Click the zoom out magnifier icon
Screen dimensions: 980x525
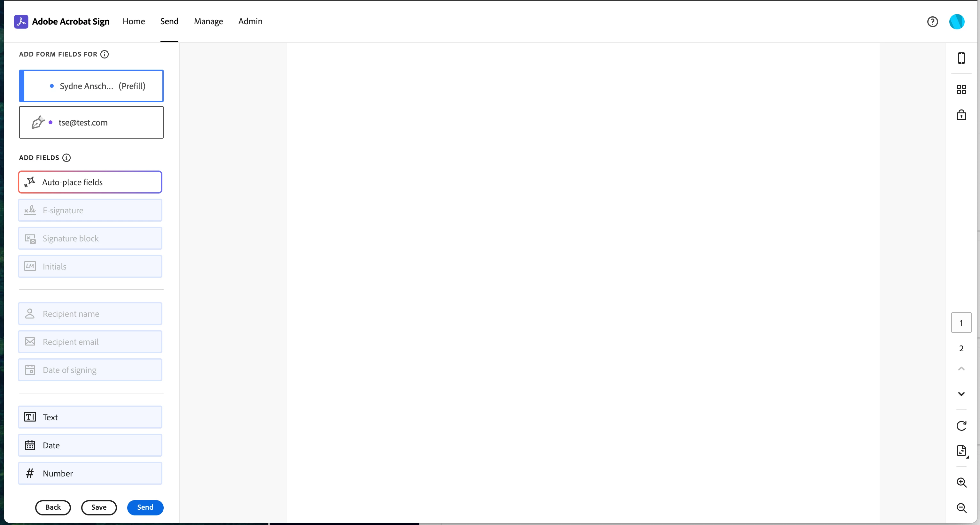[x=961, y=508]
